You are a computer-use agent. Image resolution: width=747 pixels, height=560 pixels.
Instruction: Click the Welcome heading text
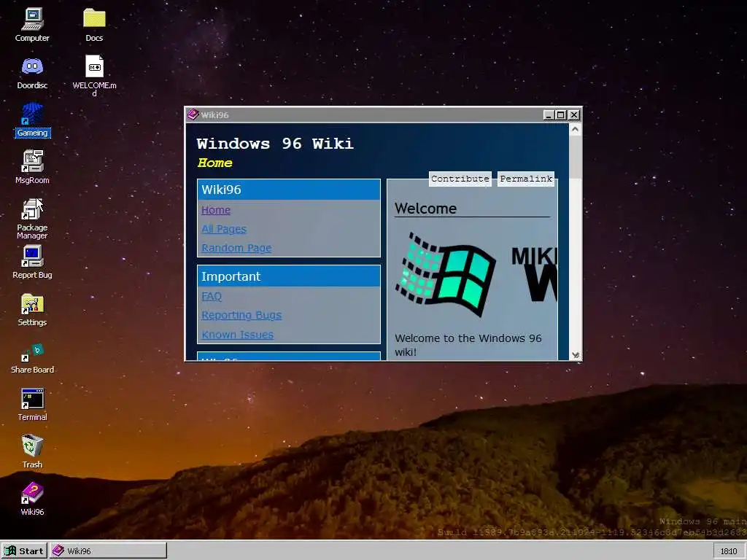pos(425,208)
